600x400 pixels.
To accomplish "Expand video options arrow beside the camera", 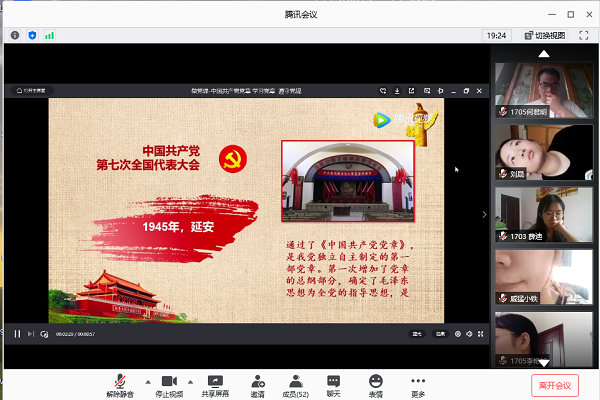I will tap(191, 381).
